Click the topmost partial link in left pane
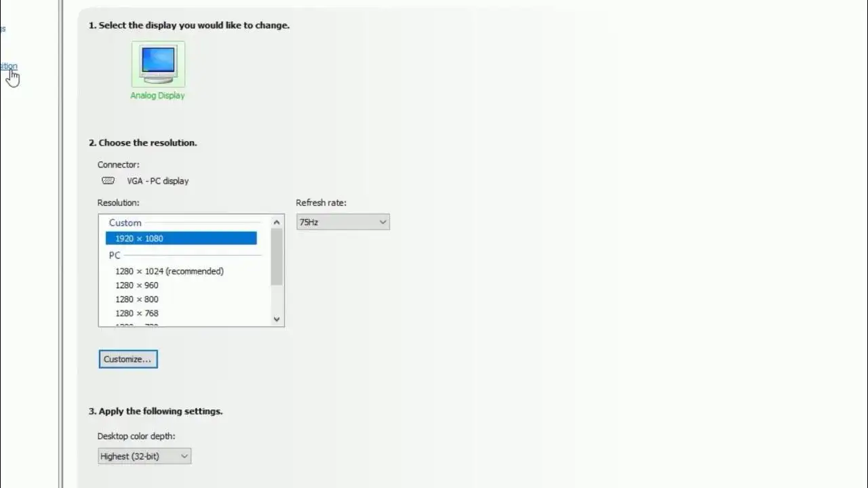868x488 pixels. [3, 29]
